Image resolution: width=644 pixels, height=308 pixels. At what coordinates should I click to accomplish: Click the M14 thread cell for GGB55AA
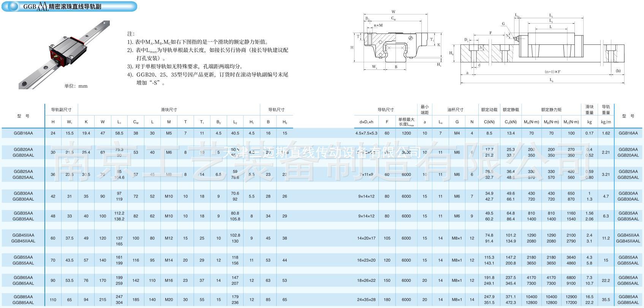point(169,260)
